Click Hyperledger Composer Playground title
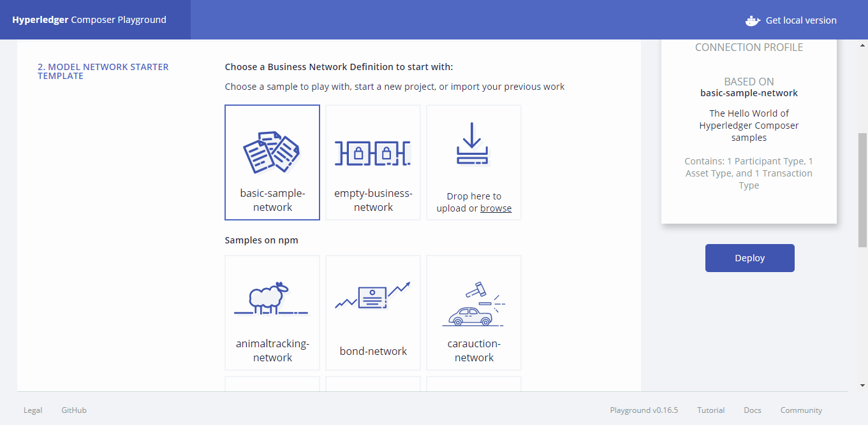 89,20
